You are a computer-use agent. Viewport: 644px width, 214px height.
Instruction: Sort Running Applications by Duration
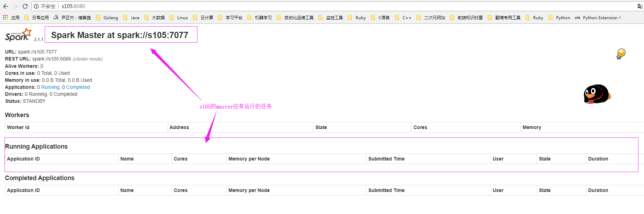[598, 159]
